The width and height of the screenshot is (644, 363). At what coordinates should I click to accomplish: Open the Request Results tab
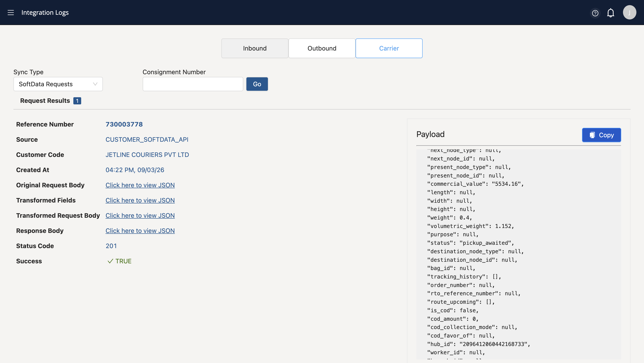(45, 101)
